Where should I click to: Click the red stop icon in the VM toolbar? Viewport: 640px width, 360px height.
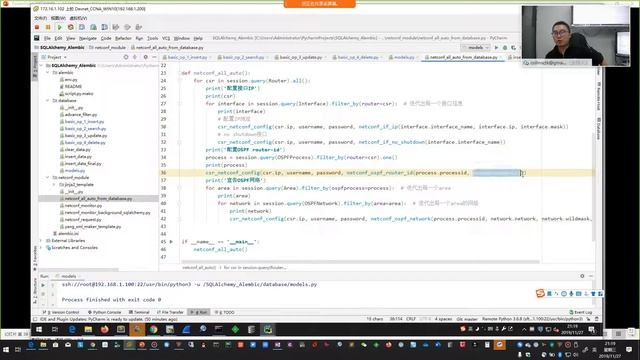click(x=37, y=27)
